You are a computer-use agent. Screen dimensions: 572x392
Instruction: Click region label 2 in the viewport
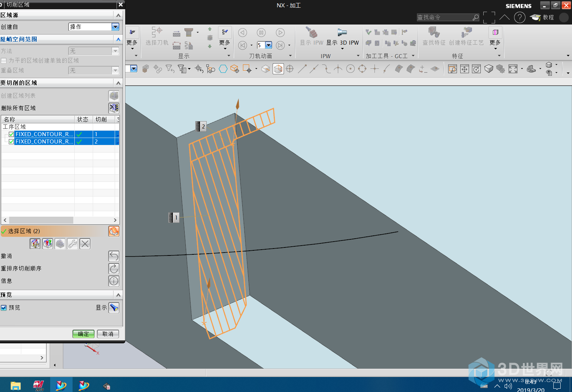point(201,126)
